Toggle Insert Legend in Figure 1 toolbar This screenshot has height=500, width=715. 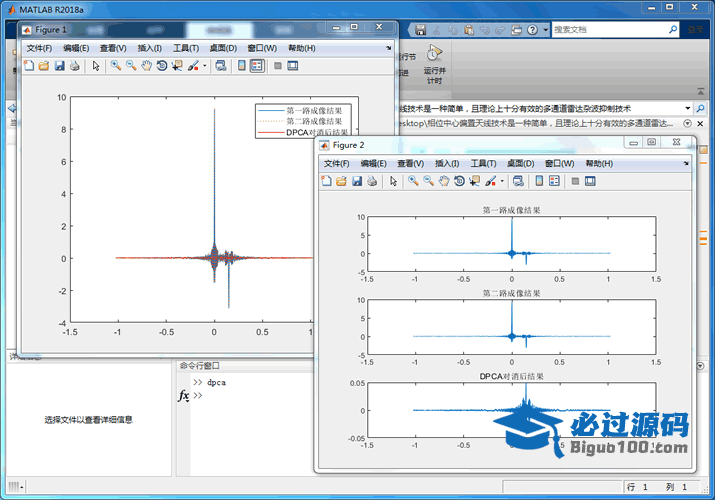pyautogui.click(x=257, y=66)
